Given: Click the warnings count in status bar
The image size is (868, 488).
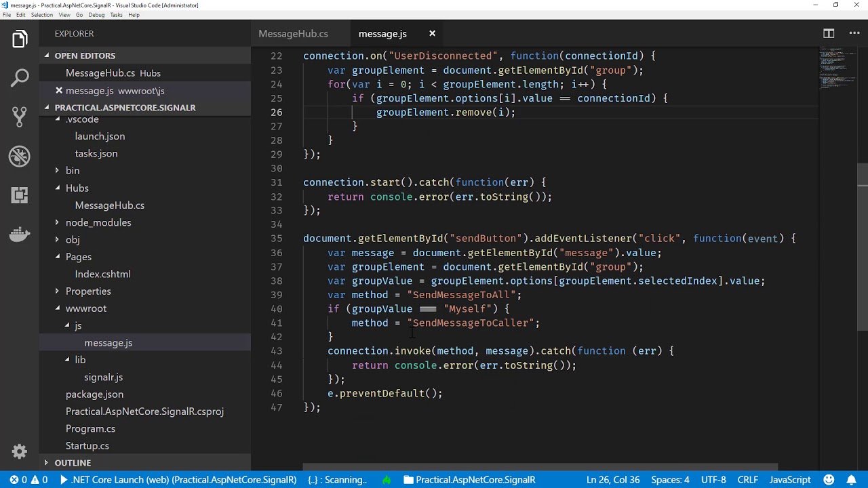Looking at the screenshot, I should tap(39, 479).
